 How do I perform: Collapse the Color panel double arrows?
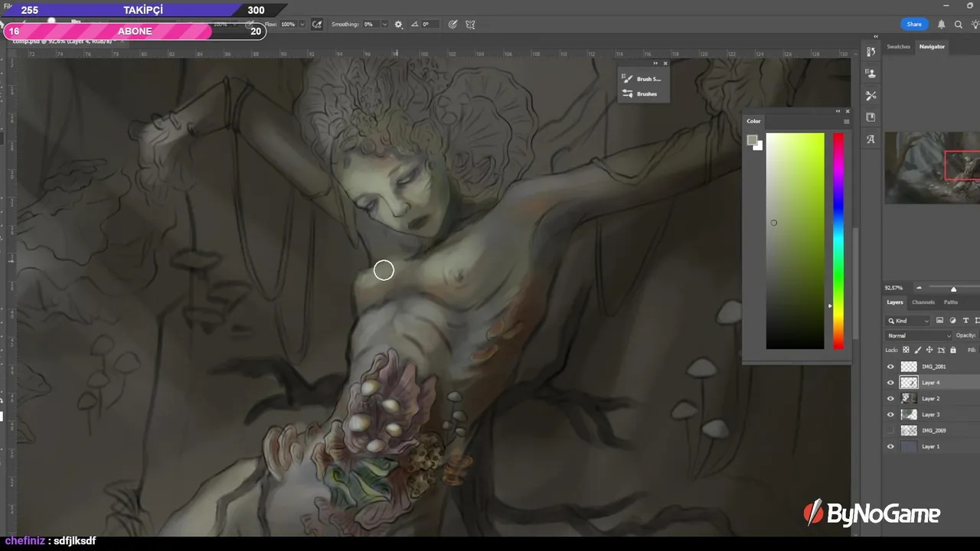[x=838, y=111]
